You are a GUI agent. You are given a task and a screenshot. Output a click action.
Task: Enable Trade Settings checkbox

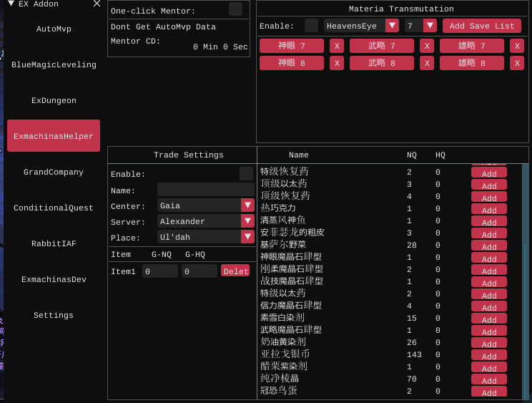246,174
